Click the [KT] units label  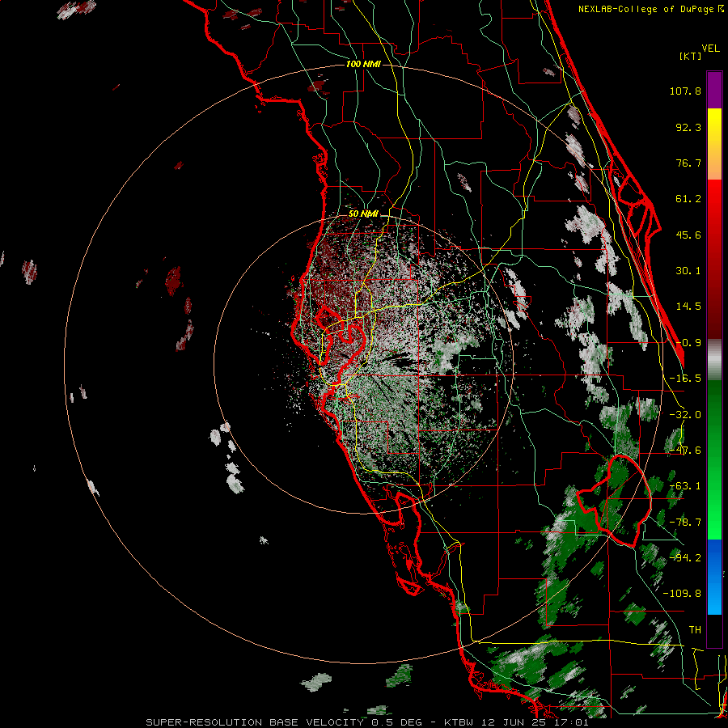[x=690, y=56]
